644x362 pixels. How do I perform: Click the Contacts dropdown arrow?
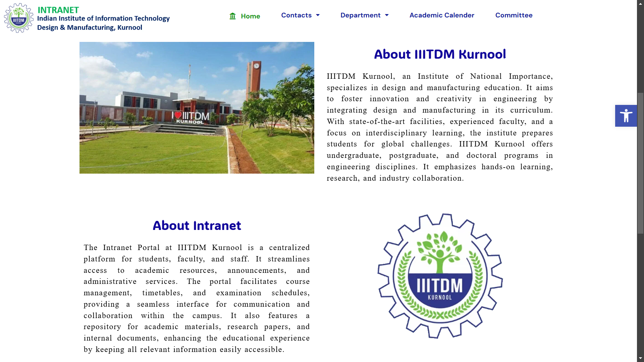click(x=318, y=15)
